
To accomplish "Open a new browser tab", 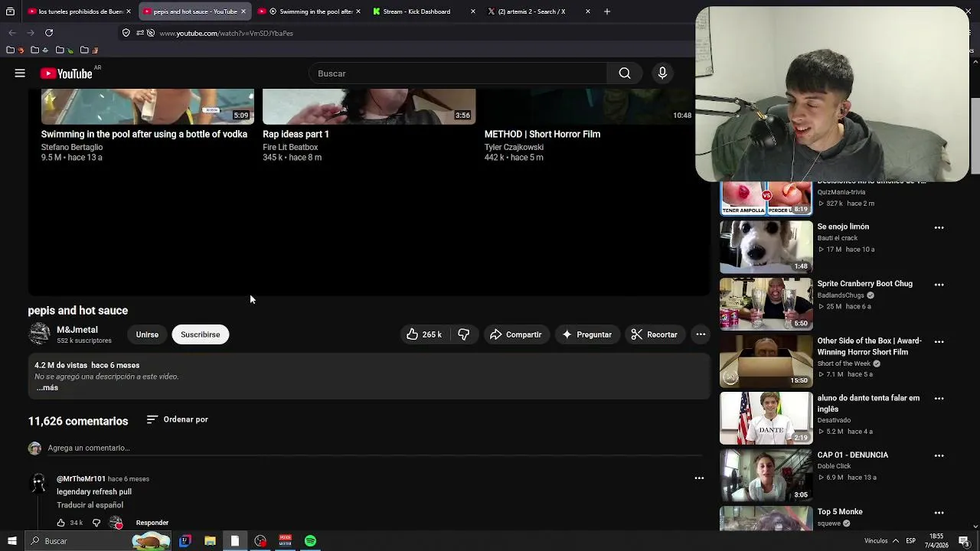I will [607, 11].
